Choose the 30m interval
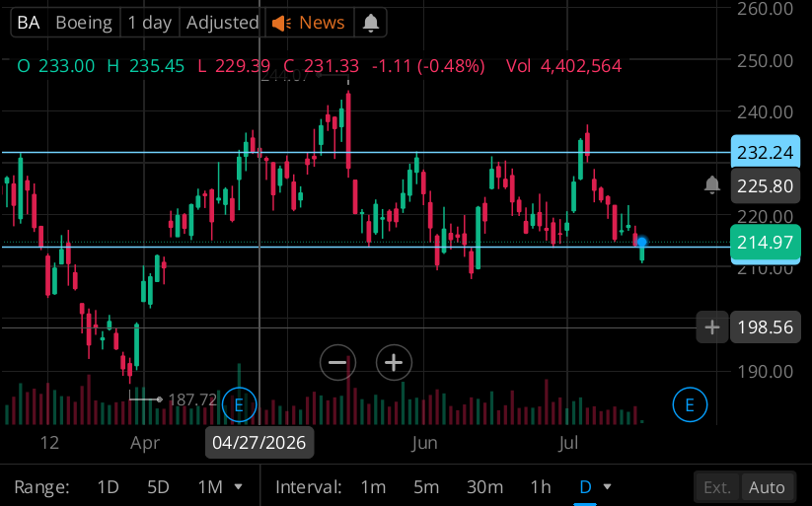The height and width of the screenshot is (506, 812). pyautogui.click(x=484, y=487)
